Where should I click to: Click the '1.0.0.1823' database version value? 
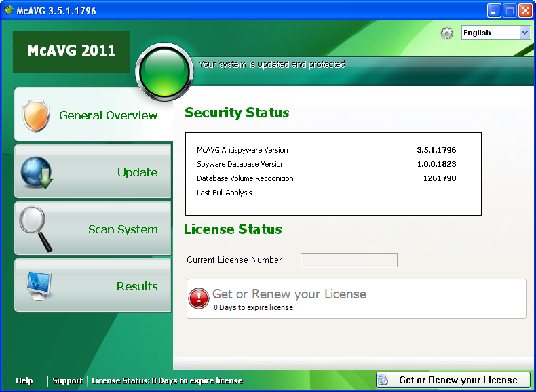[436, 164]
